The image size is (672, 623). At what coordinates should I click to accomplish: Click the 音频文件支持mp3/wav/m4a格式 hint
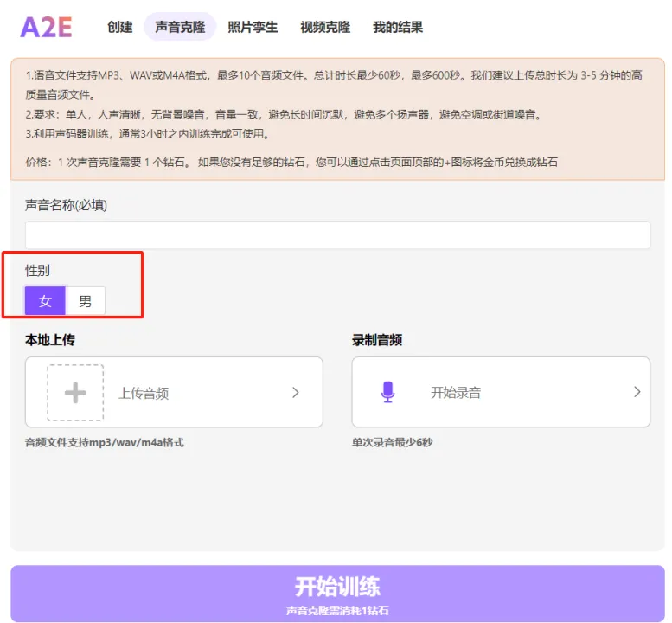[105, 442]
